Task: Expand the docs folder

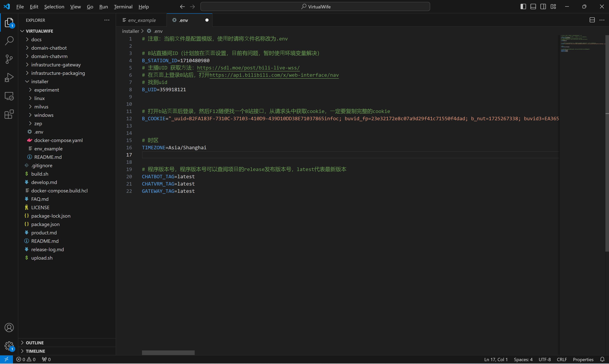Action: click(36, 40)
